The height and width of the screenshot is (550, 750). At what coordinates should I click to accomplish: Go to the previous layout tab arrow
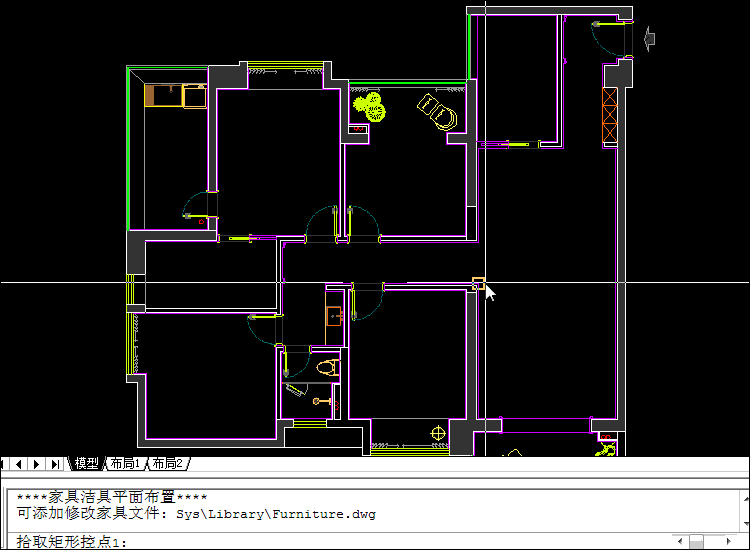pyautogui.click(x=18, y=464)
